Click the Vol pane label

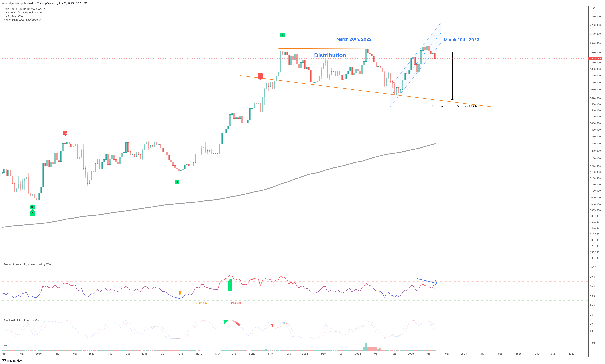pyautogui.click(x=5, y=345)
